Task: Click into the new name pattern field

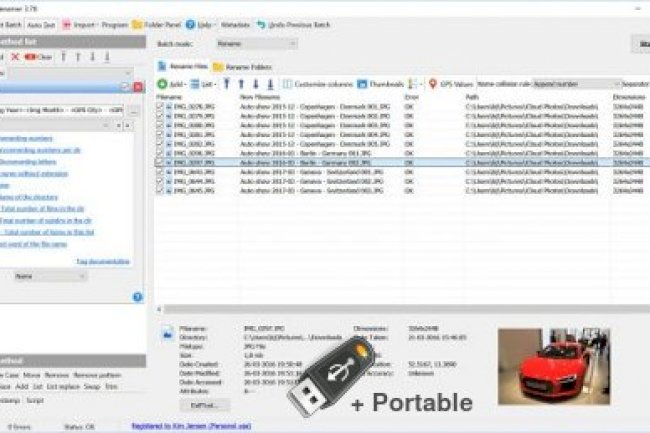Action: (x=62, y=110)
